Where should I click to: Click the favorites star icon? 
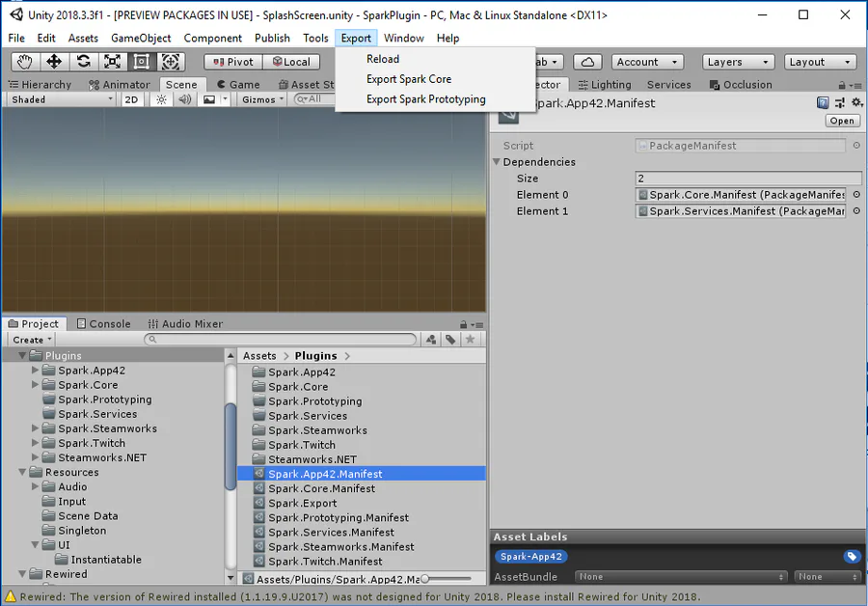[x=470, y=340]
